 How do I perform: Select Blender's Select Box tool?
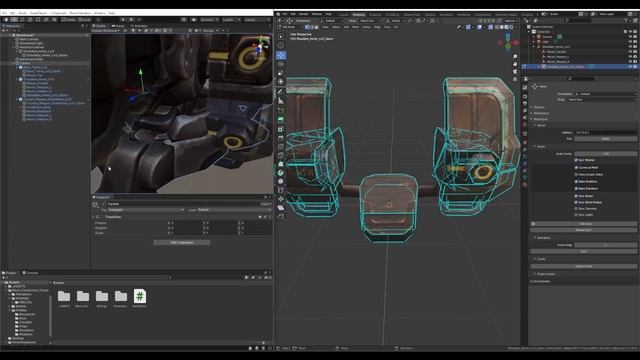(x=281, y=36)
